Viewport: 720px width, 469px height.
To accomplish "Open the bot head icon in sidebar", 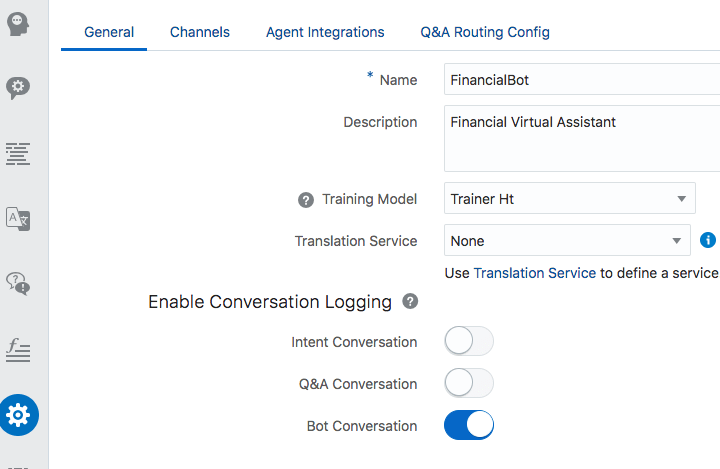I will pyautogui.click(x=18, y=24).
